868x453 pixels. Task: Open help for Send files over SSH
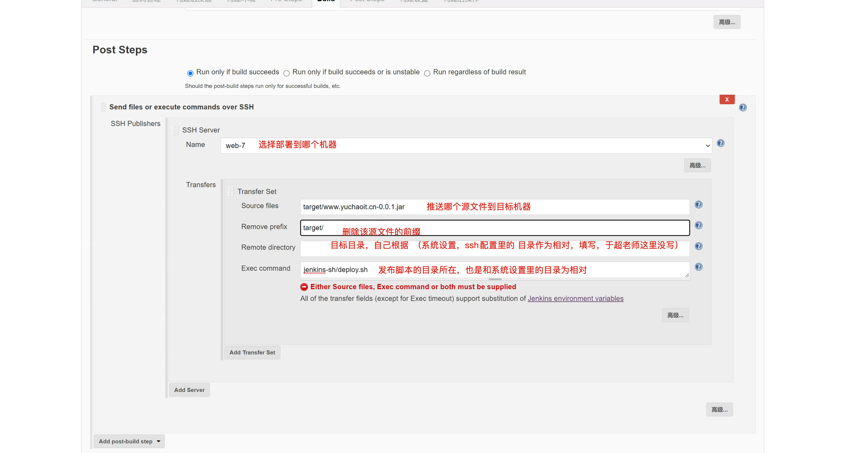[x=743, y=108]
